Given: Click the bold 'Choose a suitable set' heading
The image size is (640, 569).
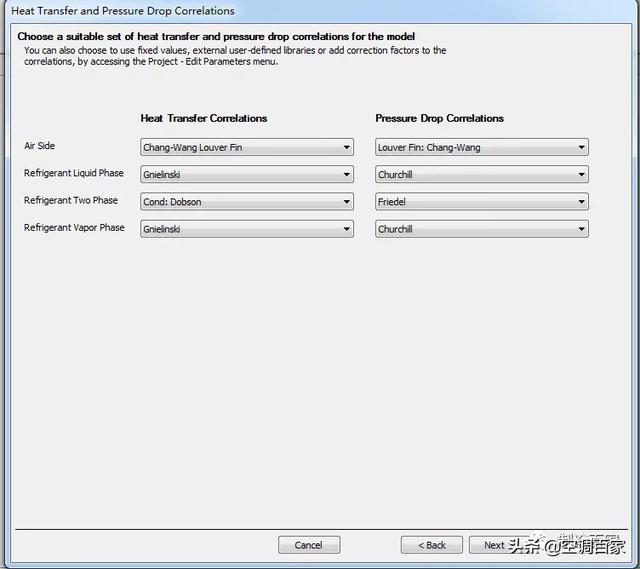Looking at the screenshot, I should tap(216, 37).
